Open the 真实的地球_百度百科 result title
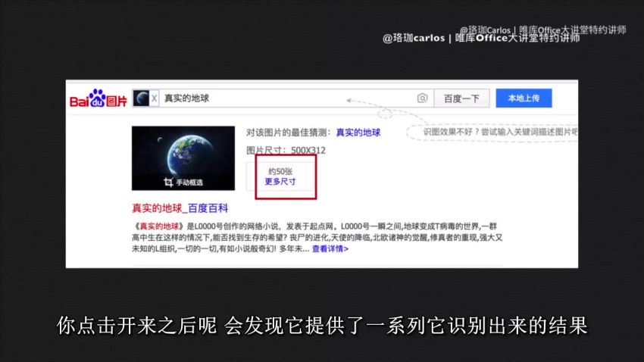 [x=180, y=208]
